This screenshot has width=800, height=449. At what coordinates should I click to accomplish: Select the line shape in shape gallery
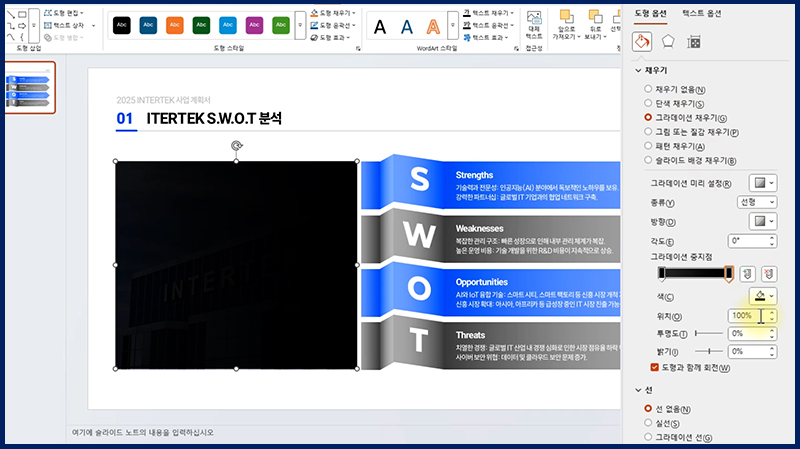(x=11, y=15)
